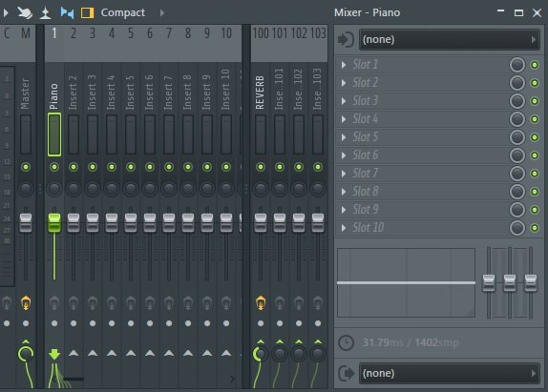Click the REVERB send level knob
Viewport: 548px width, 392px height.
[x=260, y=354]
